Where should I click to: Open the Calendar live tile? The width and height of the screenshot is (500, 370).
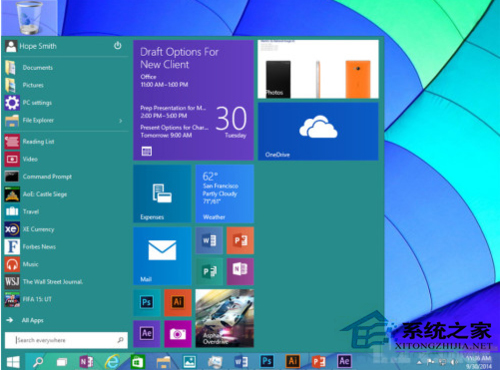[193, 100]
